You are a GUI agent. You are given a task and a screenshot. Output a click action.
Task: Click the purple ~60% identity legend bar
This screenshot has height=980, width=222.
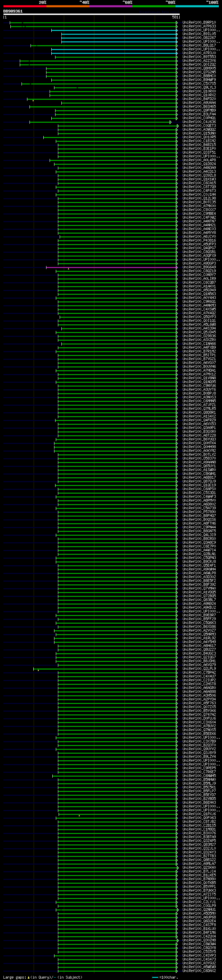pyautogui.click(x=111, y=6)
